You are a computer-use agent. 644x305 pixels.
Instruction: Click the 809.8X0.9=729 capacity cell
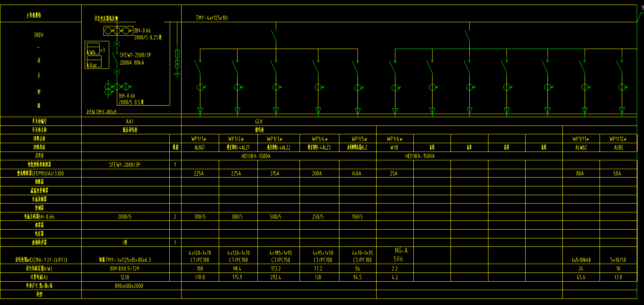[125, 269]
